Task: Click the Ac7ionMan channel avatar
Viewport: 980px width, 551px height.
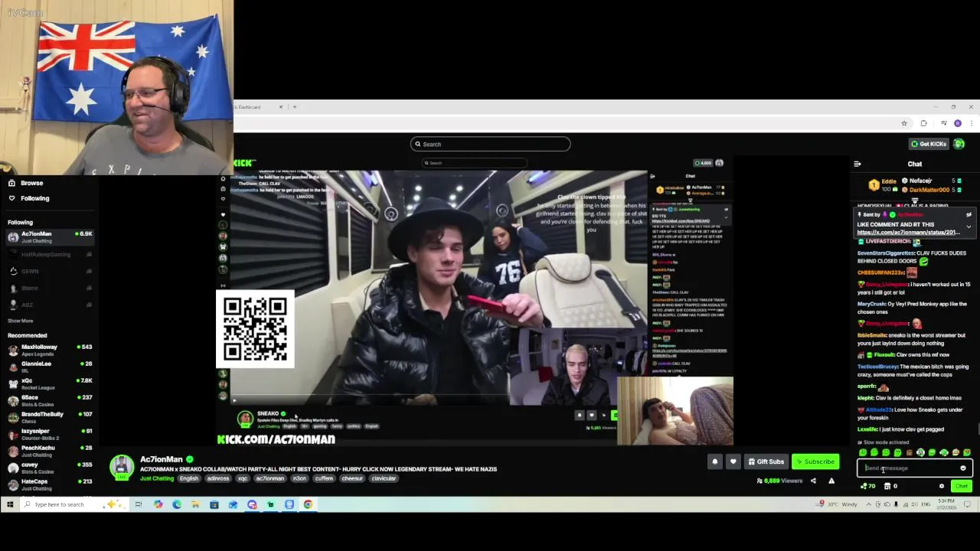Action: [x=122, y=467]
